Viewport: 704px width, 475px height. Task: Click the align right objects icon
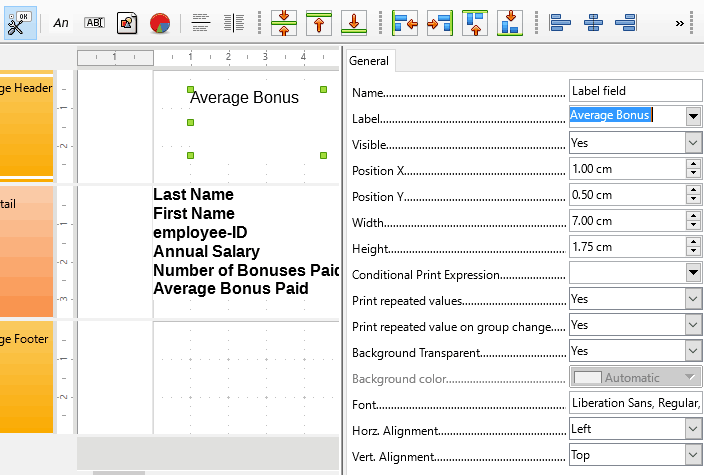626,23
